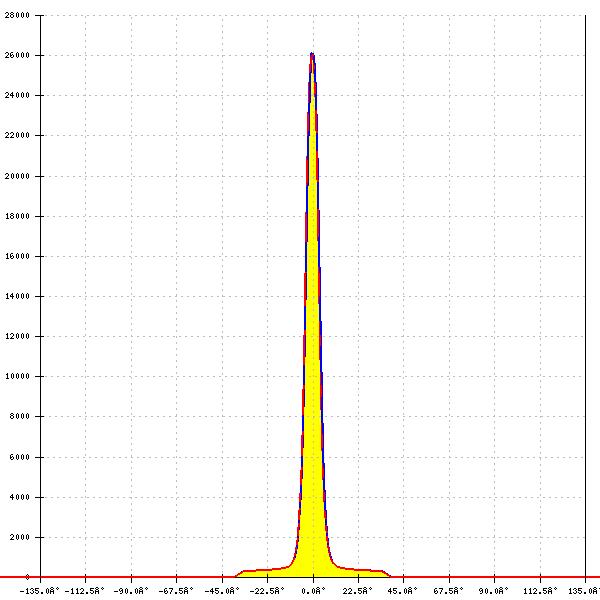The width and height of the screenshot is (600, 600).
Task: Click the -67.5 x-axis label
Action: pos(176,591)
